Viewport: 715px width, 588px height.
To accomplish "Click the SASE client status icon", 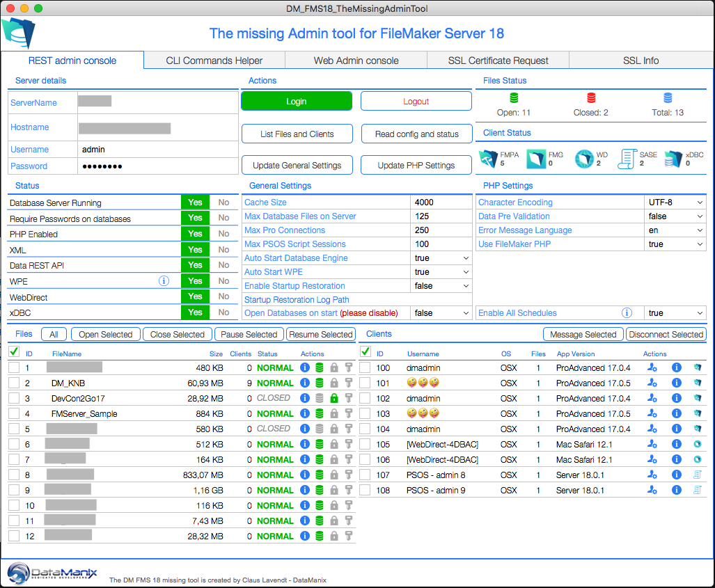I will 627,159.
